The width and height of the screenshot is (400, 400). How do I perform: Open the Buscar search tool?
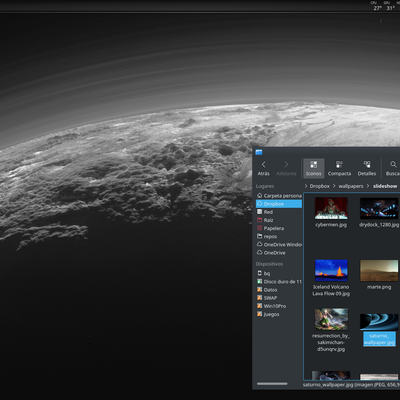393,168
